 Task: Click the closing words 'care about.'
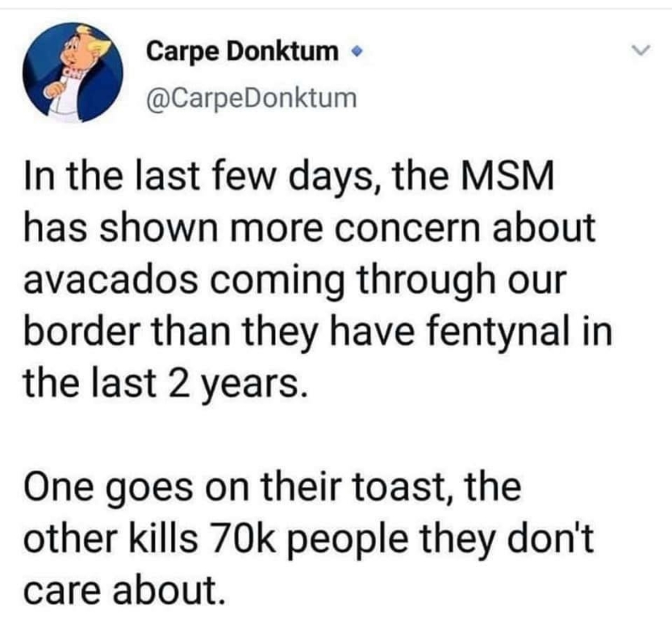tap(124, 591)
